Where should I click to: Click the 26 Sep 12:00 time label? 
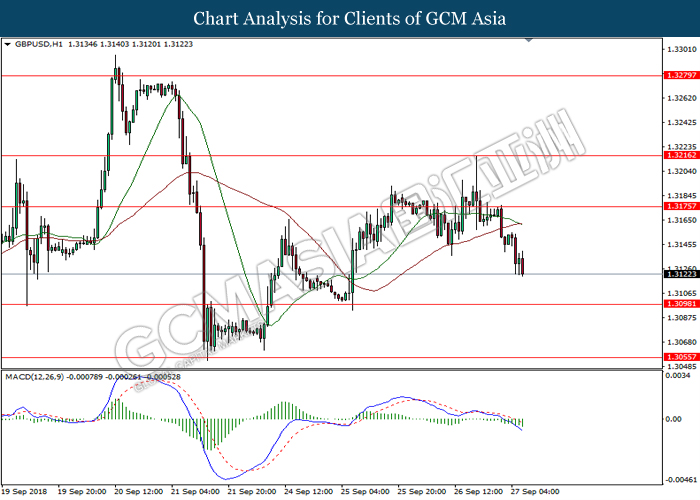479,492
